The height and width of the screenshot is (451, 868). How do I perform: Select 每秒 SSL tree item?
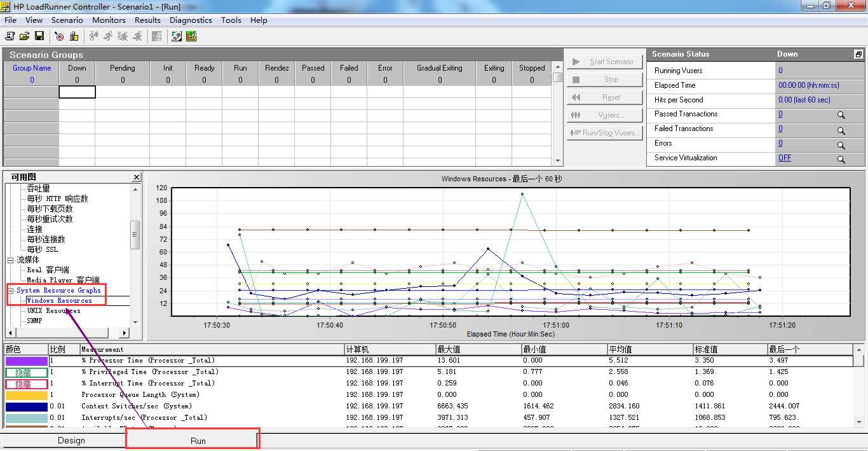coord(42,250)
